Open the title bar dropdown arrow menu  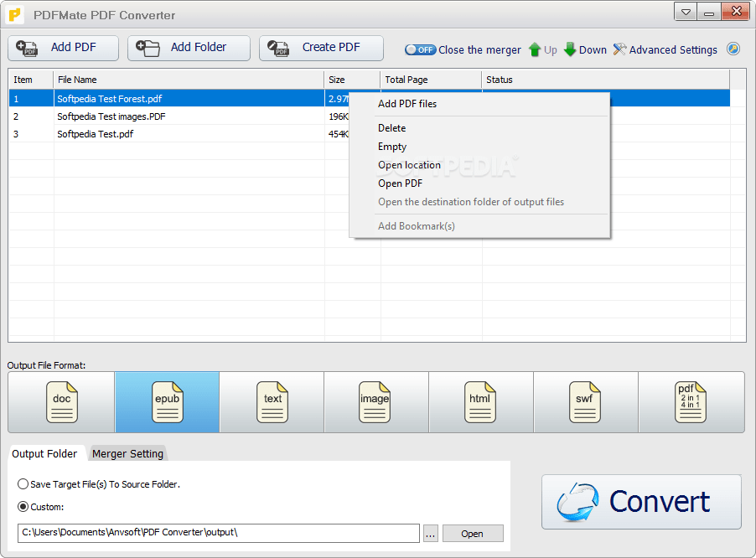click(685, 12)
